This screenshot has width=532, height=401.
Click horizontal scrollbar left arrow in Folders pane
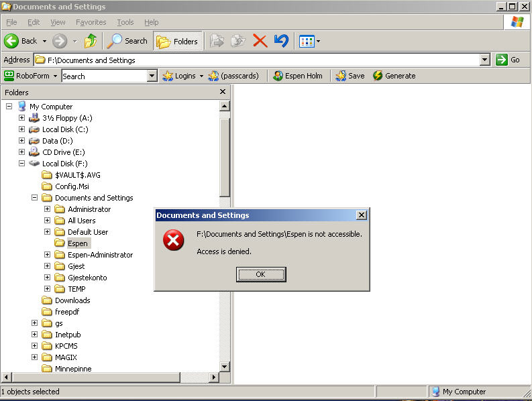[7, 377]
